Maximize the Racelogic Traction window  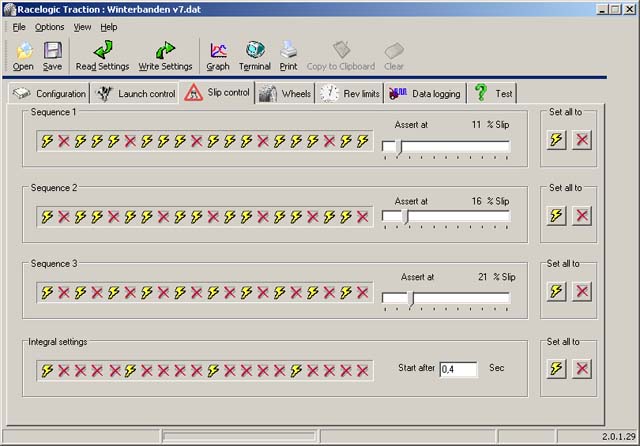click(615, 9)
